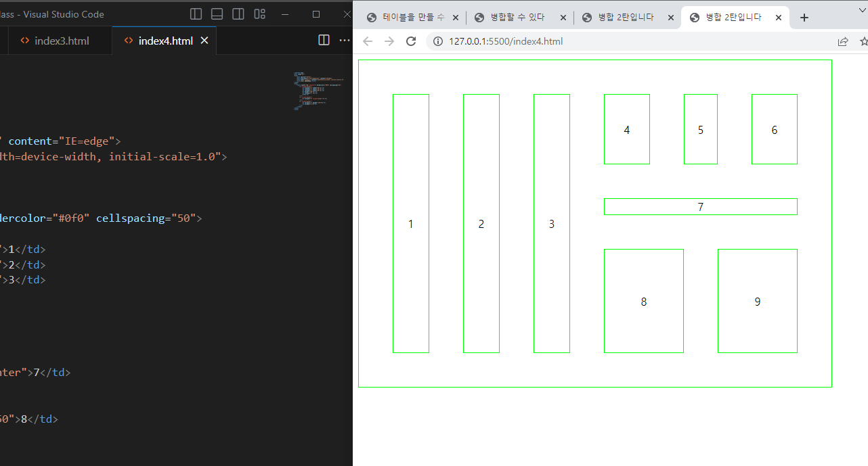The width and height of the screenshot is (868, 466).
Task: Click table cell 1
Action: pyautogui.click(x=411, y=223)
